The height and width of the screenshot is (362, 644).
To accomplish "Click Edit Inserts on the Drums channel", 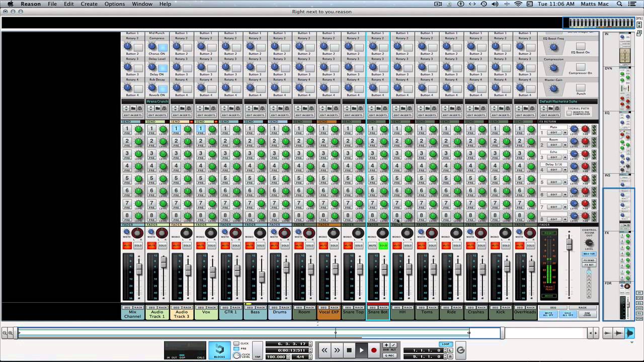I will coord(280,115).
